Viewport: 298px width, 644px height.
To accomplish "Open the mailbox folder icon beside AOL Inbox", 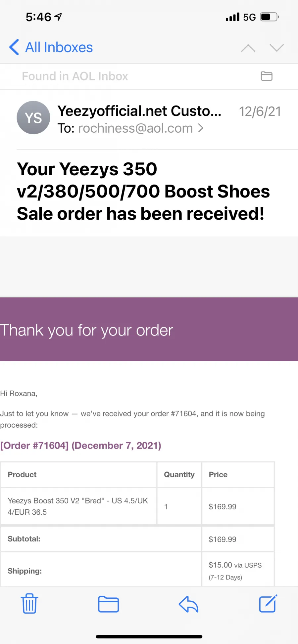I will [267, 76].
